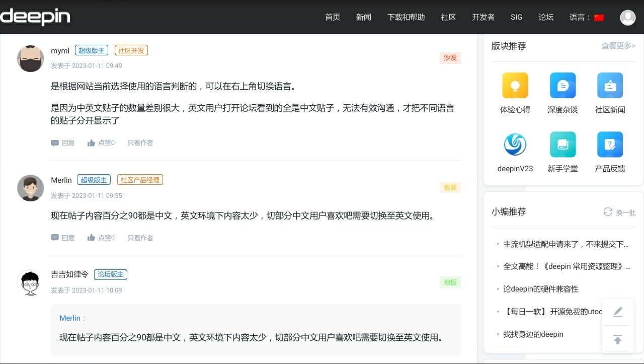Reply to myml's post
This screenshot has width=644, height=364.
(63, 143)
